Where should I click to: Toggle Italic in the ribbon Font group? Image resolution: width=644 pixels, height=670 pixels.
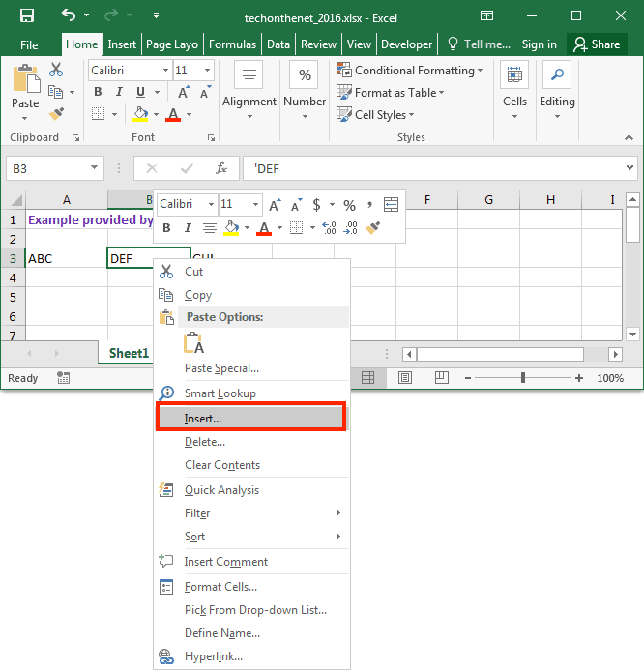coord(119,92)
